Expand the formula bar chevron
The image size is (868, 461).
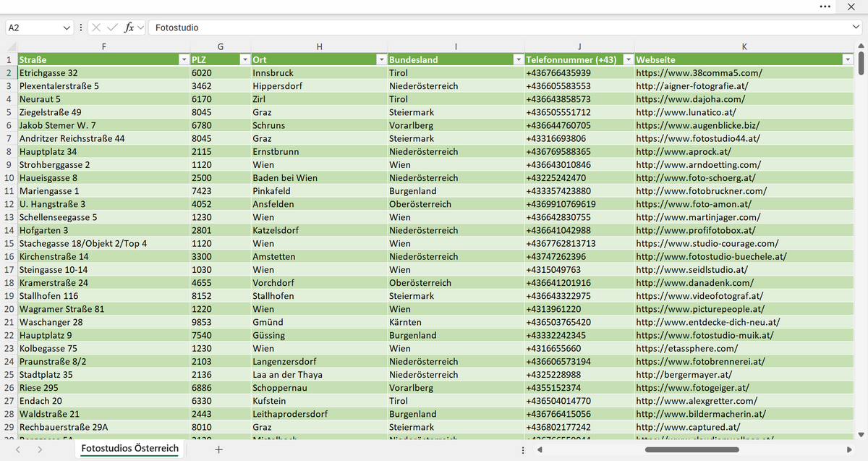pos(856,28)
